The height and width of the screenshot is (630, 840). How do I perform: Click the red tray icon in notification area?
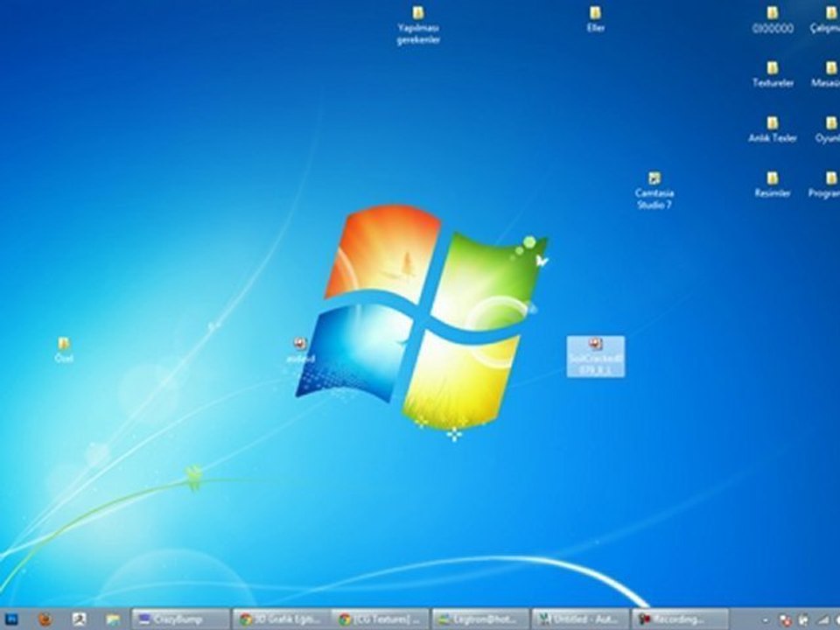pos(786,620)
